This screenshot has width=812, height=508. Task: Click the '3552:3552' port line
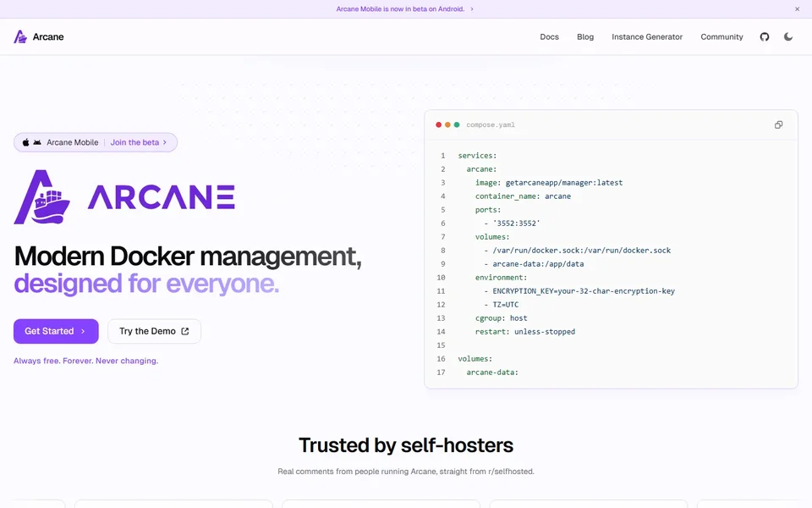(513, 223)
